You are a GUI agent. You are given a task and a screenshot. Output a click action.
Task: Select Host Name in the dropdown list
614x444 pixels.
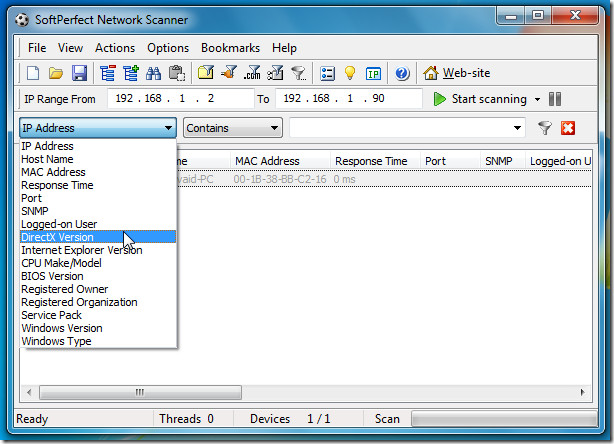coord(98,159)
